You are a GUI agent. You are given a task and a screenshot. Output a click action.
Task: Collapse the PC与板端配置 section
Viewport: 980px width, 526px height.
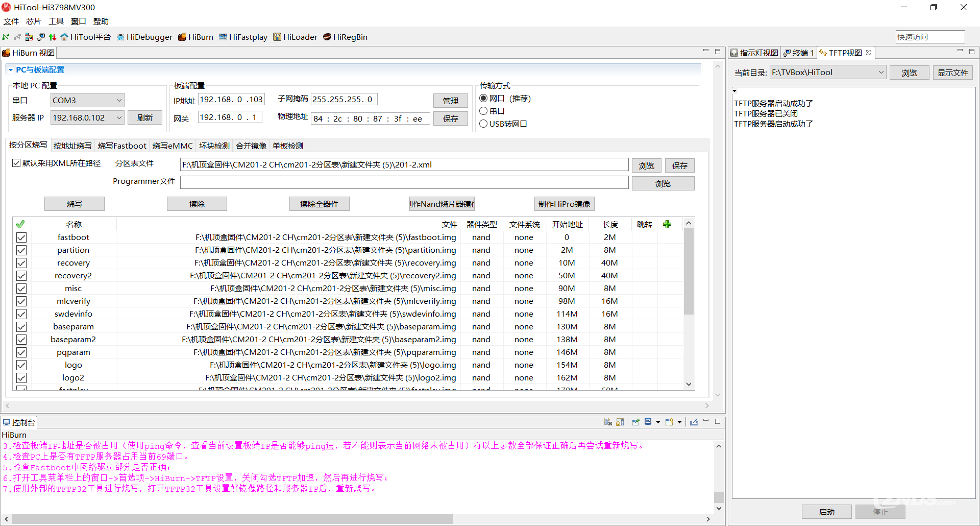tap(10, 70)
